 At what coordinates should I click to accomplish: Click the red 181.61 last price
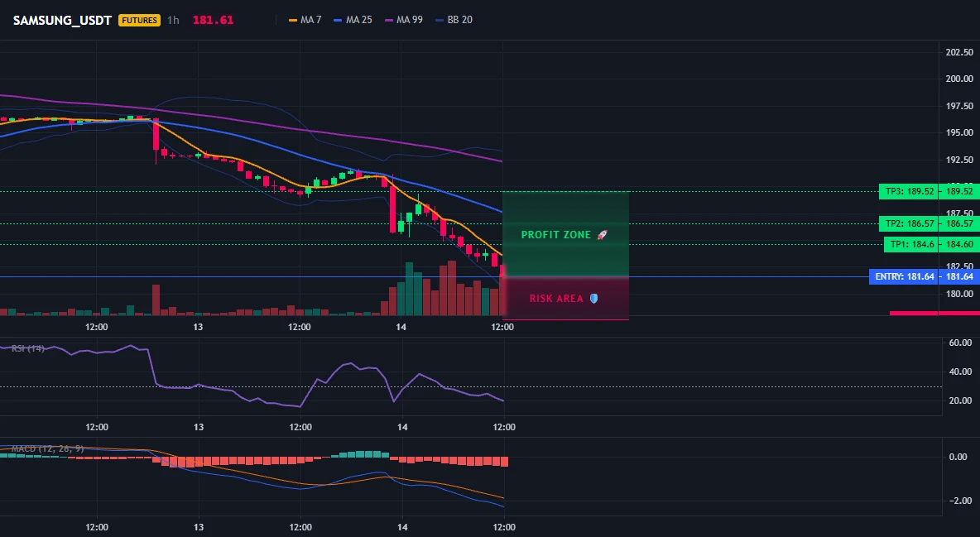213,20
